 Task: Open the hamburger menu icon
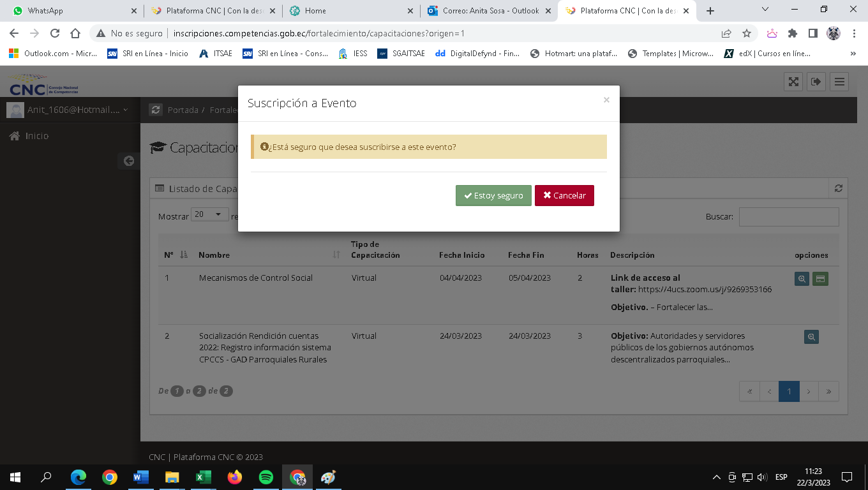pos(839,82)
